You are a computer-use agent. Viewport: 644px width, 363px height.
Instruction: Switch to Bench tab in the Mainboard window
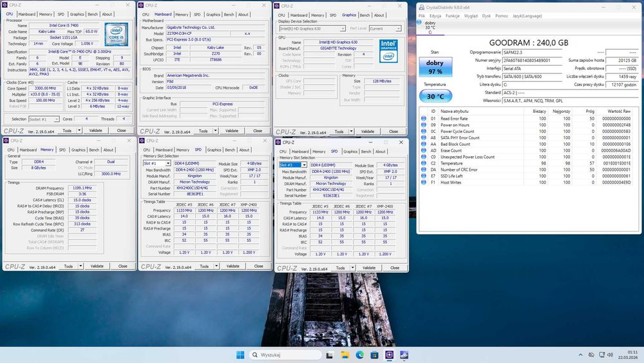click(229, 14)
